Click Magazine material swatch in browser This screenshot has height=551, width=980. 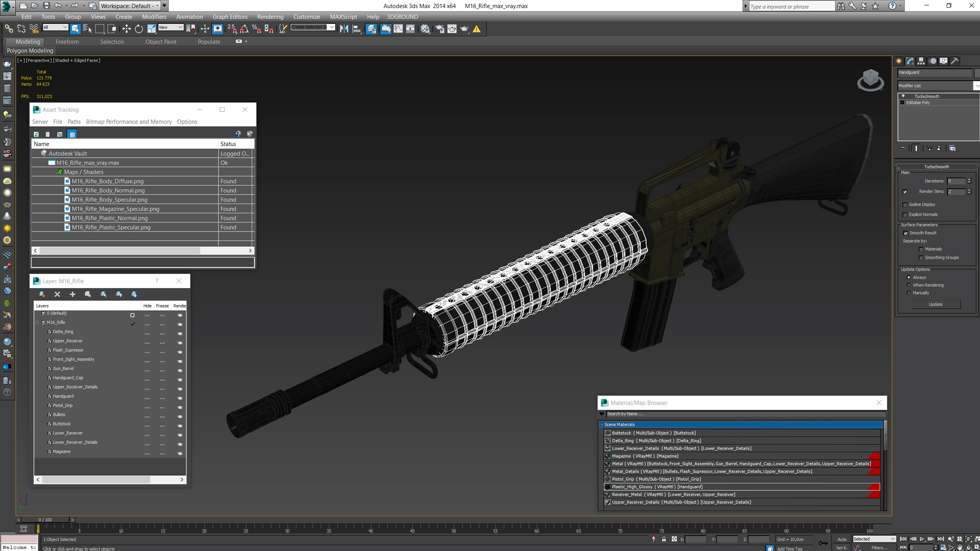(607, 457)
